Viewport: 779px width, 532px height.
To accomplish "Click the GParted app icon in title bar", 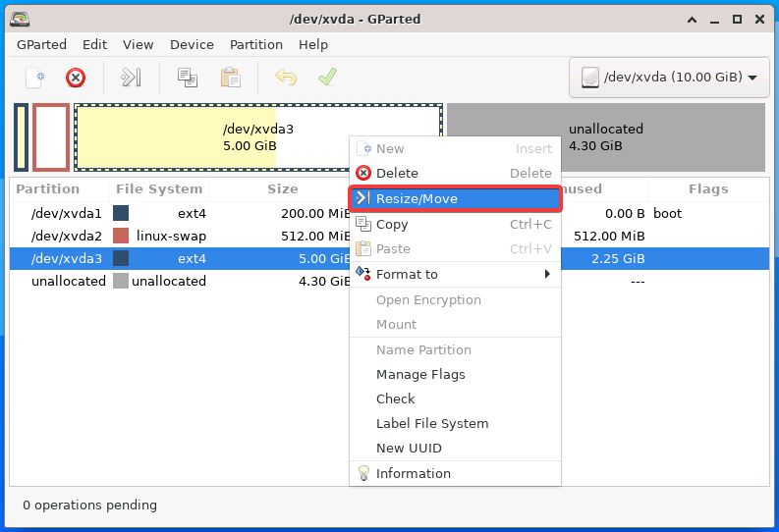I will click(x=20, y=19).
